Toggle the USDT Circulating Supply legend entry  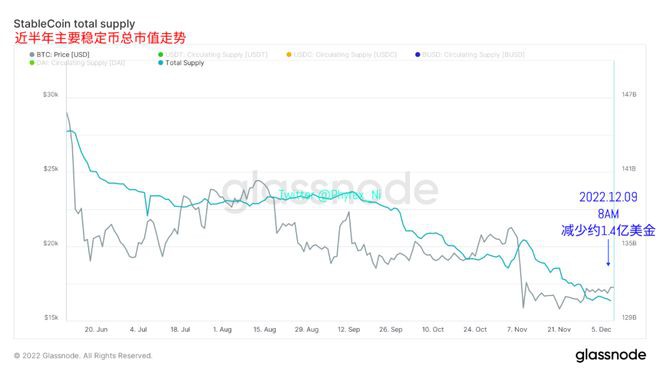pos(213,55)
